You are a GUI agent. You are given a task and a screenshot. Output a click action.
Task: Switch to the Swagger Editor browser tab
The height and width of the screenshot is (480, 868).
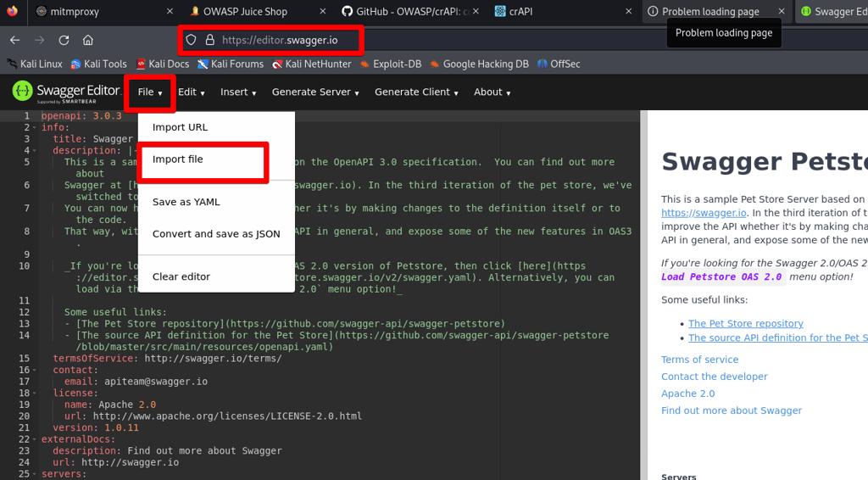[x=832, y=11]
